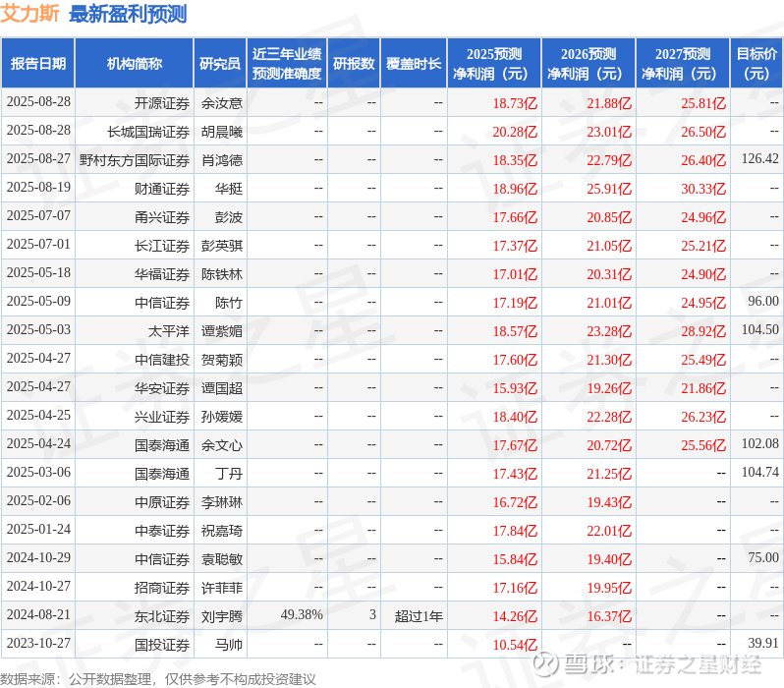Click the 覆盖时长 column header
This screenshot has height=688, width=784.
(x=414, y=64)
